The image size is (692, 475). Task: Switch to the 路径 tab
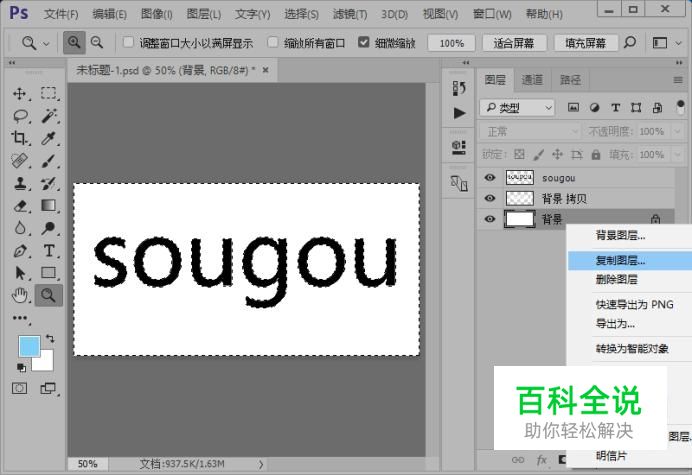(x=570, y=80)
